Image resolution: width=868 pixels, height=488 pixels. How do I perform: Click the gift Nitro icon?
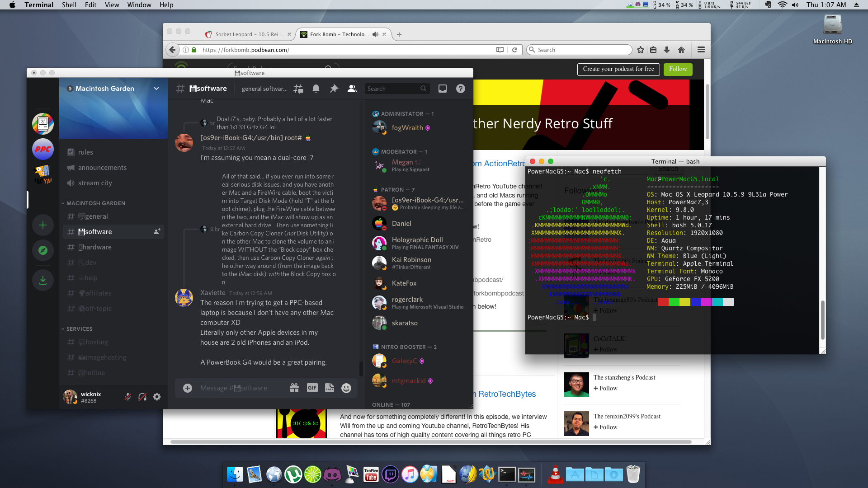point(294,388)
